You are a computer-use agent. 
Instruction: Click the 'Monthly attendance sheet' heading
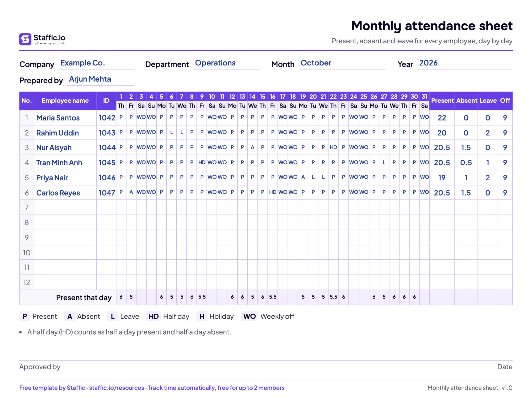(432, 26)
